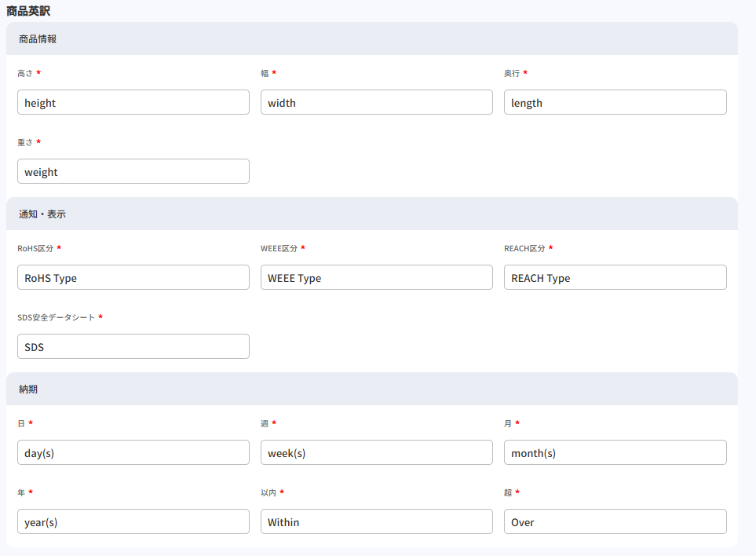Focus the width text box

[x=376, y=102]
